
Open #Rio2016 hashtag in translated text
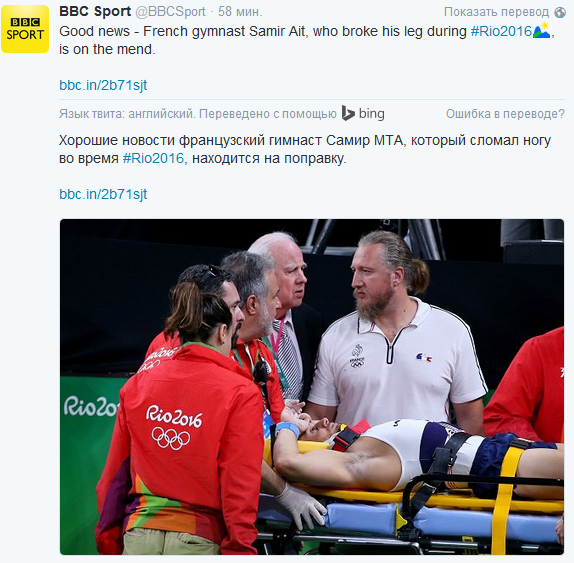(153, 159)
